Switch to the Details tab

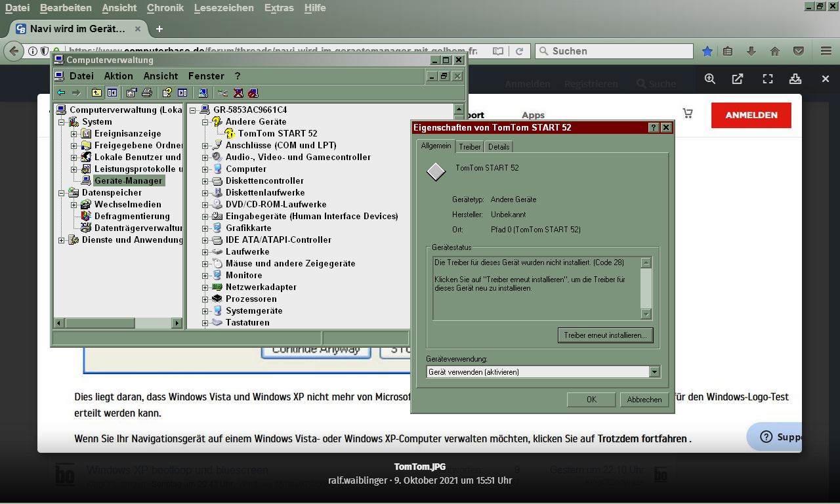pos(499,147)
